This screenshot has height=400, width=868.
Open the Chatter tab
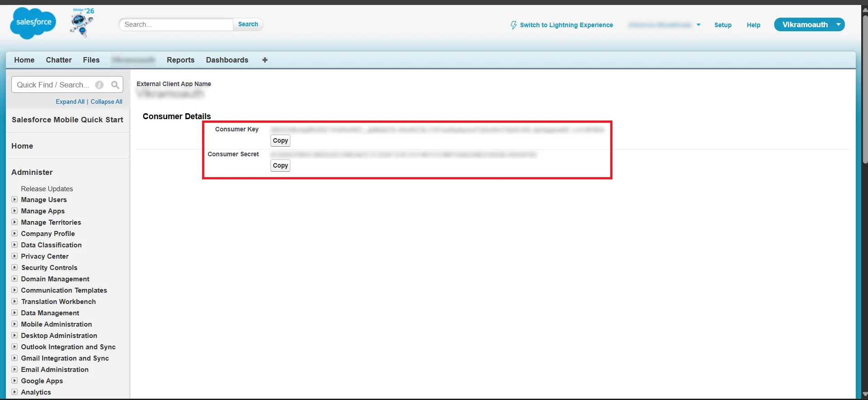click(58, 60)
